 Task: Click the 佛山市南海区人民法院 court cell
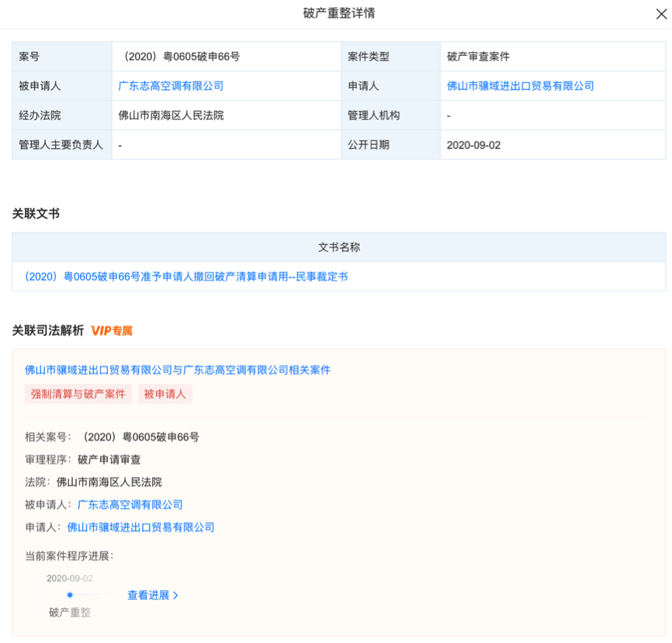point(227,116)
